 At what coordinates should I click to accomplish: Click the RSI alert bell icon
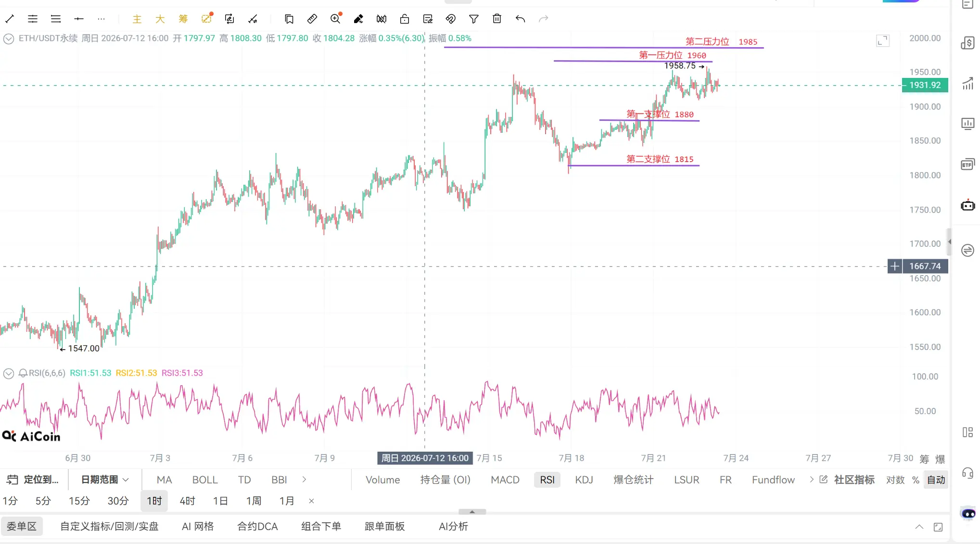[x=23, y=373]
